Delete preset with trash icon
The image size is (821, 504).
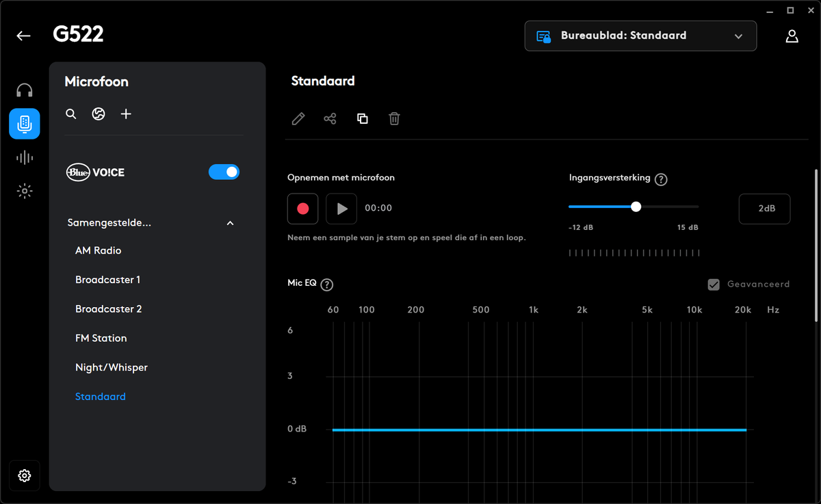click(394, 119)
